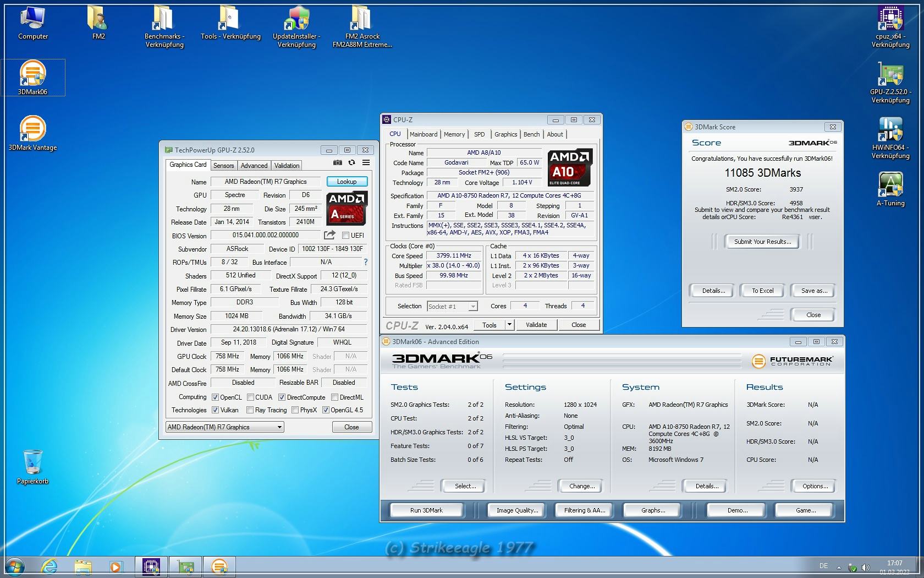Open GPU-Z hamburger menu icon
This screenshot has height=578, width=924.
click(x=366, y=162)
